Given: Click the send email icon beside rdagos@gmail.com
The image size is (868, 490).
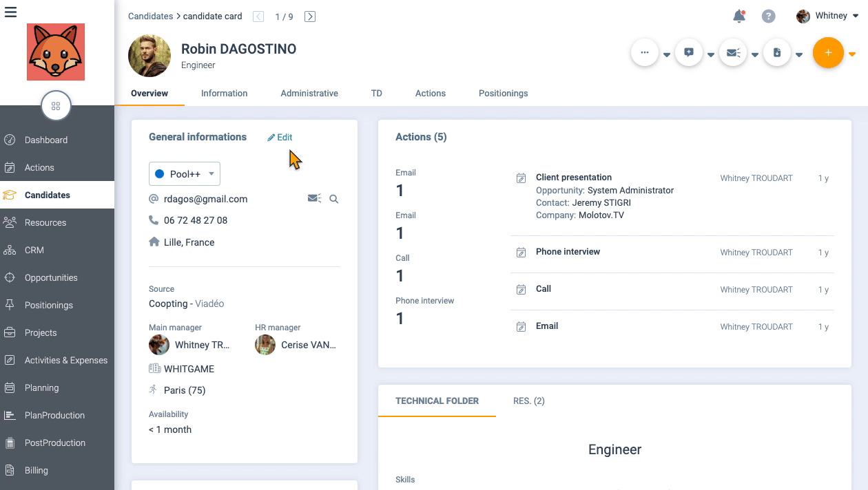Looking at the screenshot, I should pyautogui.click(x=314, y=199).
